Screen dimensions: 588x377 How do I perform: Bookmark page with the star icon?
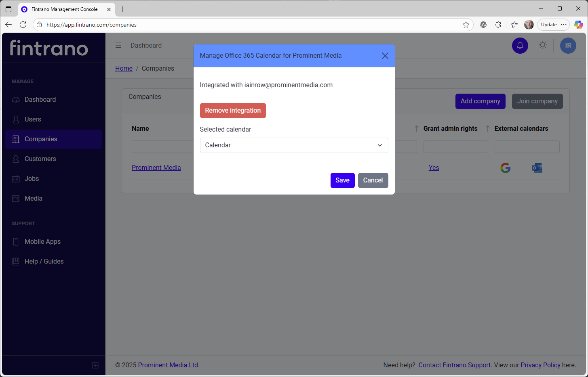coord(466,25)
